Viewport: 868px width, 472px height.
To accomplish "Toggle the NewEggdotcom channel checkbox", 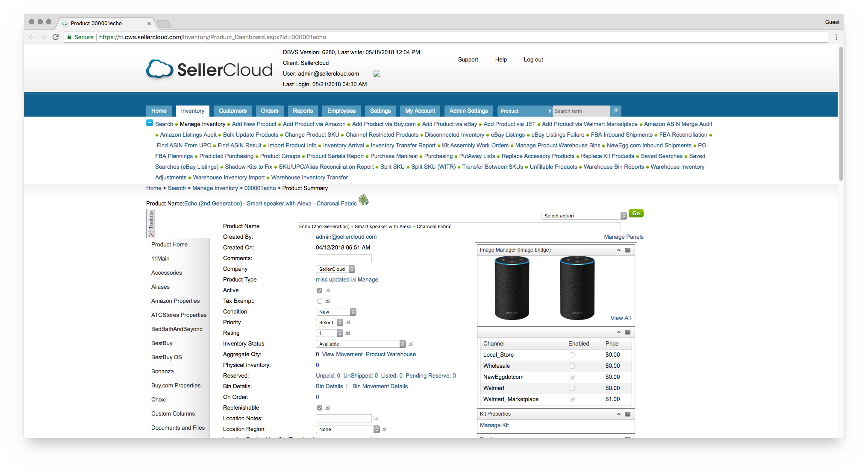I will (x=572, y=377).
